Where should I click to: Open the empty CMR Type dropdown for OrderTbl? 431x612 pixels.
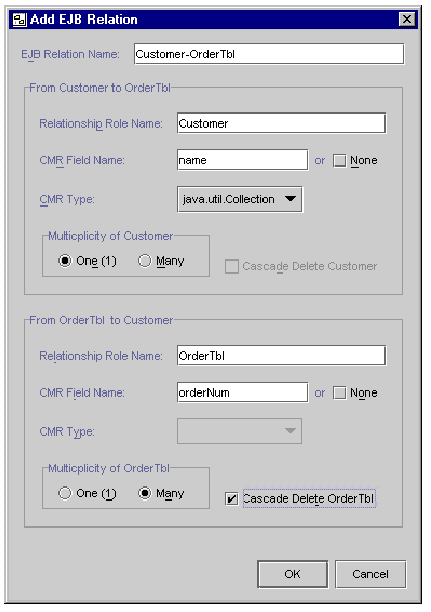click(239, 431)
